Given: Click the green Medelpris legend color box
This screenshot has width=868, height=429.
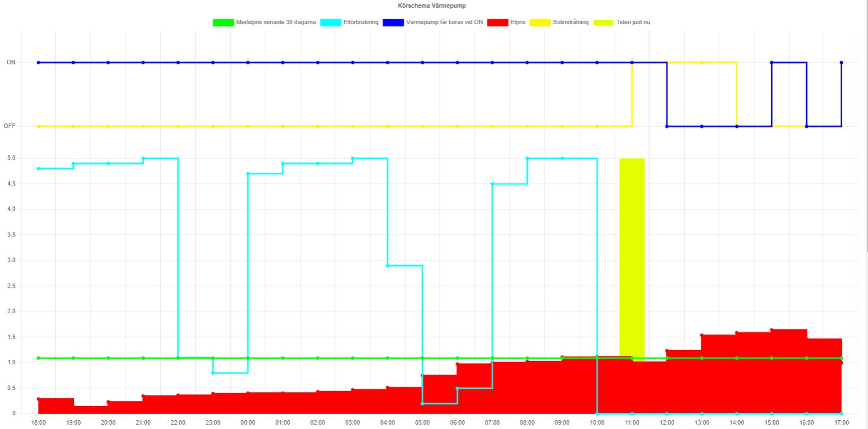Looking at the screenshot, I should [x=223, y=22].
